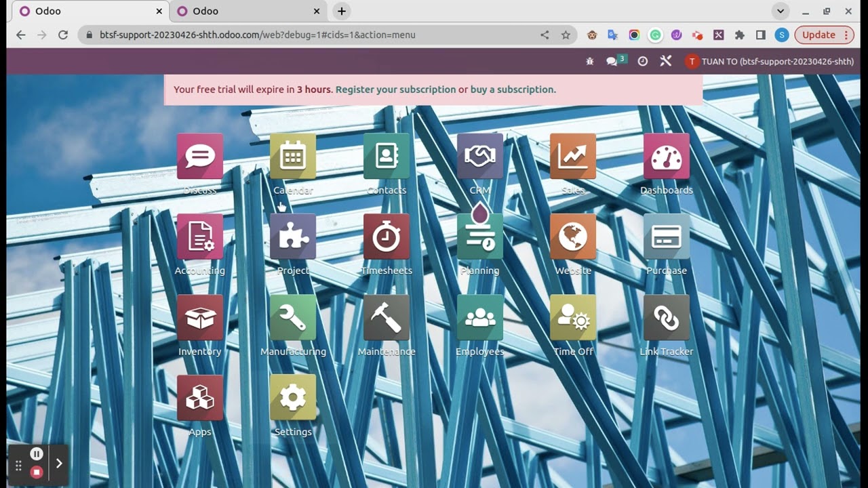Image resolution: width=868 pixels, height=488 pixels.
Task: Open the conversations icon showing 3 messages
Action: pos(616,61)
